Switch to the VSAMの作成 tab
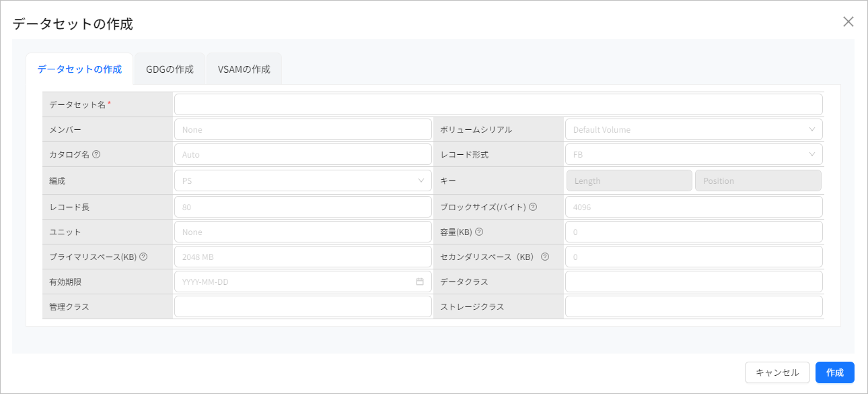Screen dimensions: 868x394 click(244, 68)
